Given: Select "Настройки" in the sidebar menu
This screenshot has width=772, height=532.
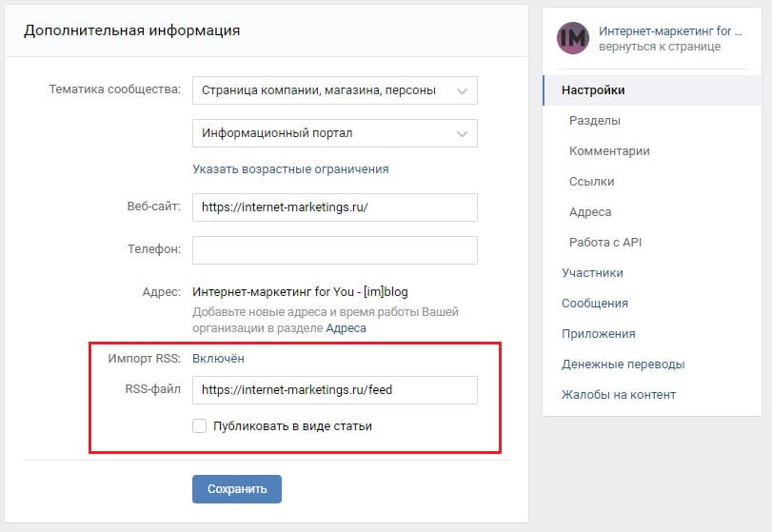Looking at the screenshot, I should (x=593, y=90).
